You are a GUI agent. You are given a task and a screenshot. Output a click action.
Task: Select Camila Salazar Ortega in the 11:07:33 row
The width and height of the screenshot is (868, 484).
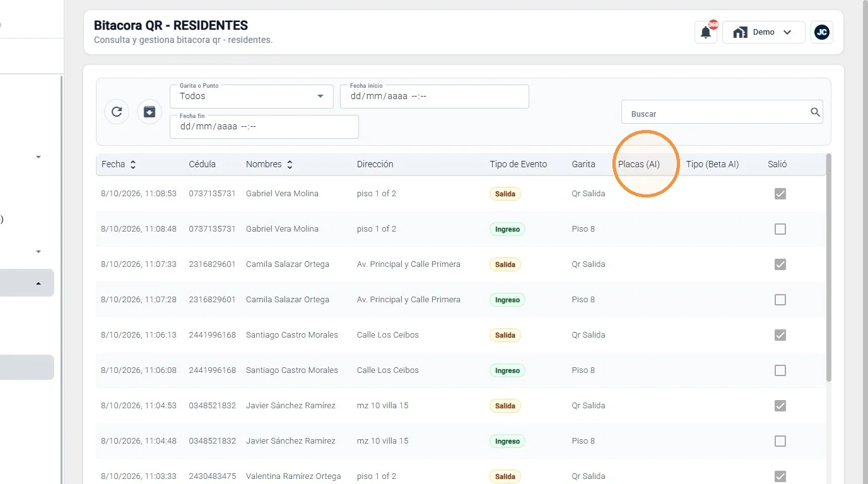pyautogui.click(x=288, y=264)
